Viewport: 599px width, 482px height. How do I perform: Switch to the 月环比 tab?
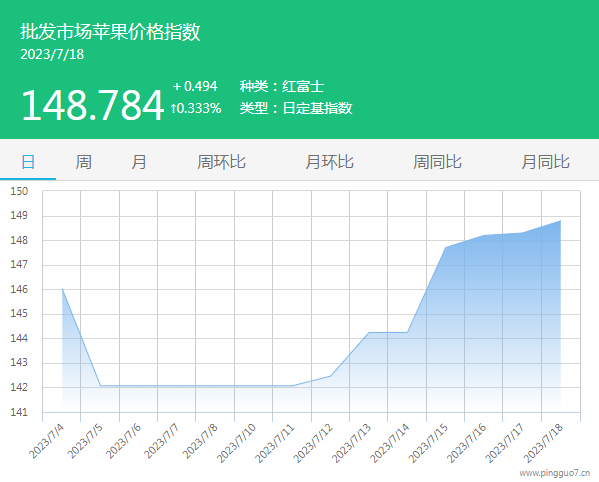click(329, 162)
